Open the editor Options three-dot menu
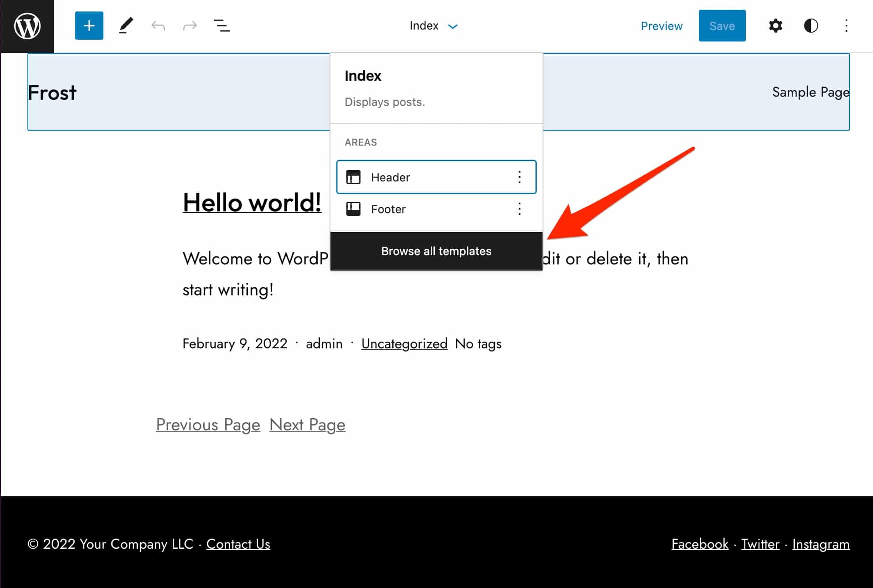This screenshot has height=588, width=873. click(847, 25)
